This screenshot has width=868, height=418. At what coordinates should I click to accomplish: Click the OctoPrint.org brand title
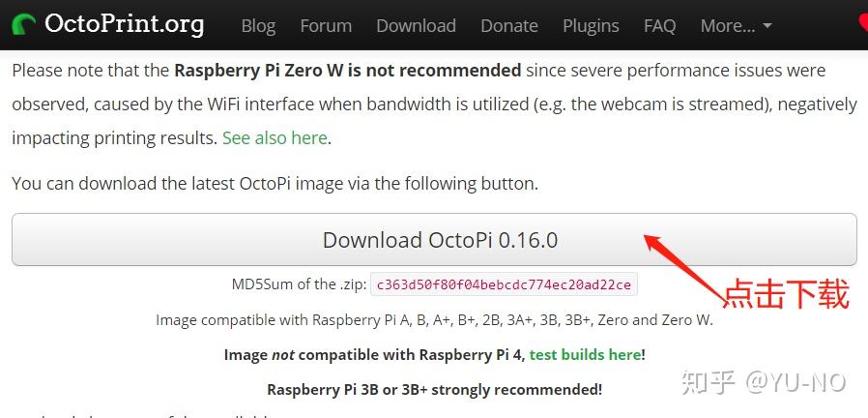point(124,24)
